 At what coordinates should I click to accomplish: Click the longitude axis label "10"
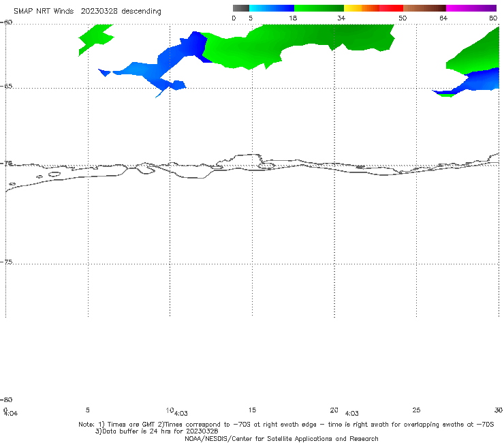click(170, 410)
